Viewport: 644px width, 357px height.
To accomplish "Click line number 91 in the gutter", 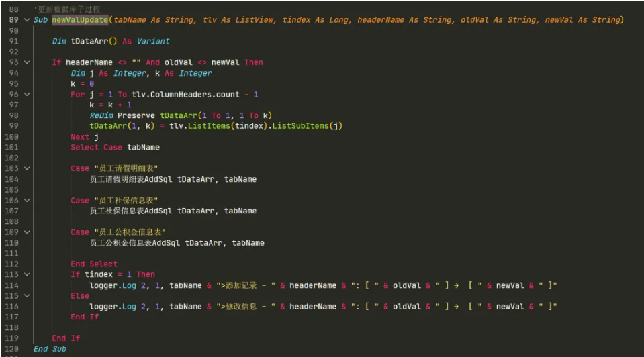I will point(13,41).
